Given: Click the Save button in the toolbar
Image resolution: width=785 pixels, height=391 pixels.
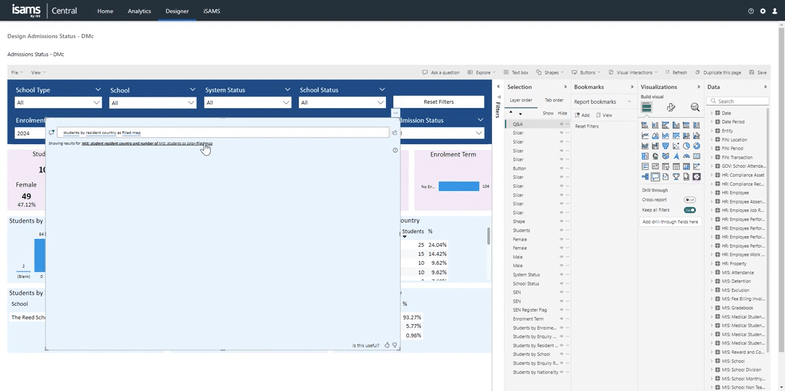Looking at the screenshot, I should coord(758,73).
